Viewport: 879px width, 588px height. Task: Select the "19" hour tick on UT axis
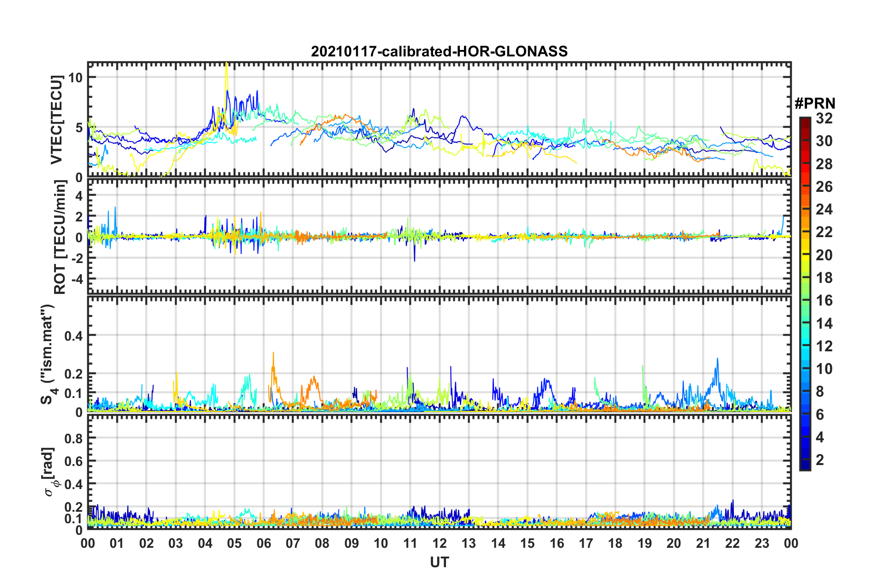645,543
